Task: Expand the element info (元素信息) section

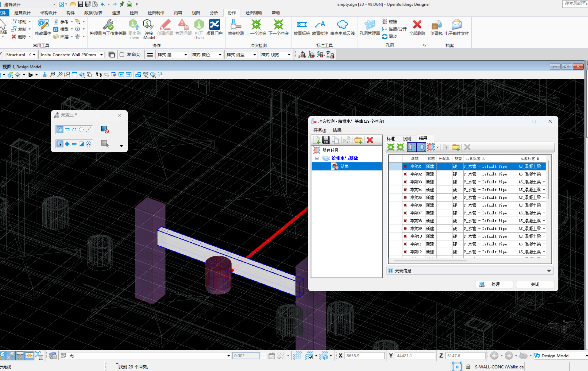Action: (x=549, y=271)
